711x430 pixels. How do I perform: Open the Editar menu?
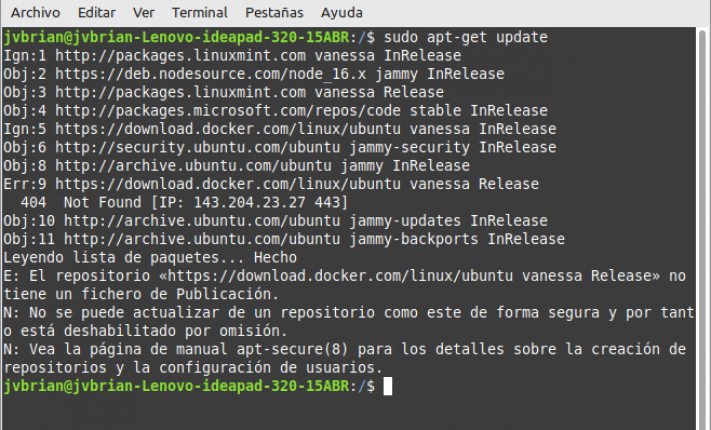(x=96, y=13)
